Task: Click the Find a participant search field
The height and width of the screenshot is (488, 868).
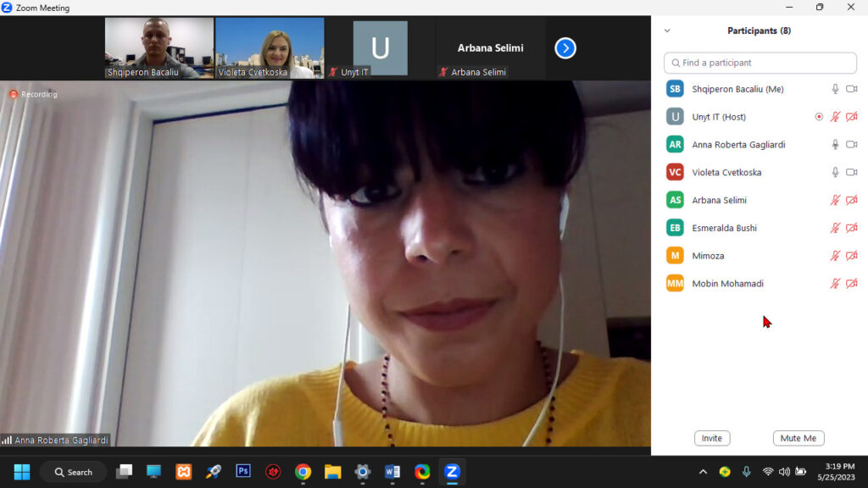Action: coord(760,63)
